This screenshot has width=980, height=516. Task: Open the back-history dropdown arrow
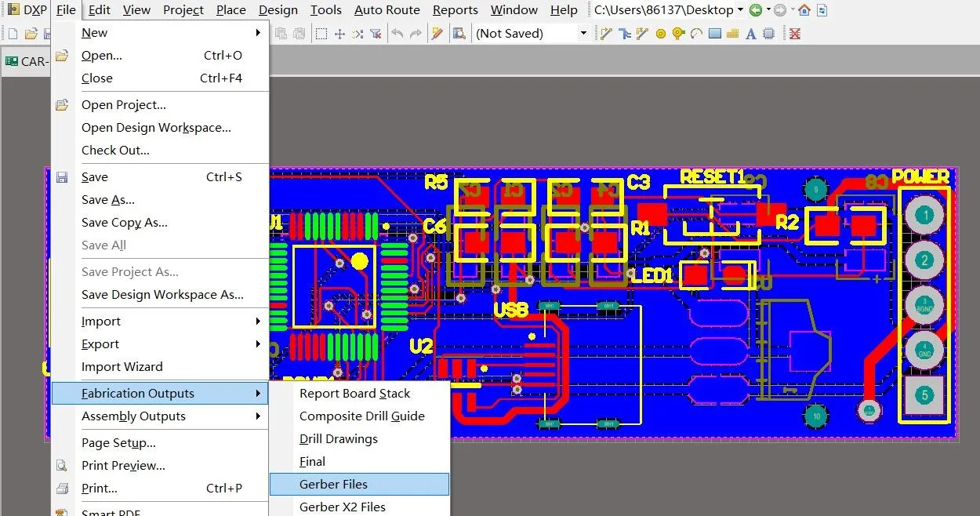click(768, 10)
